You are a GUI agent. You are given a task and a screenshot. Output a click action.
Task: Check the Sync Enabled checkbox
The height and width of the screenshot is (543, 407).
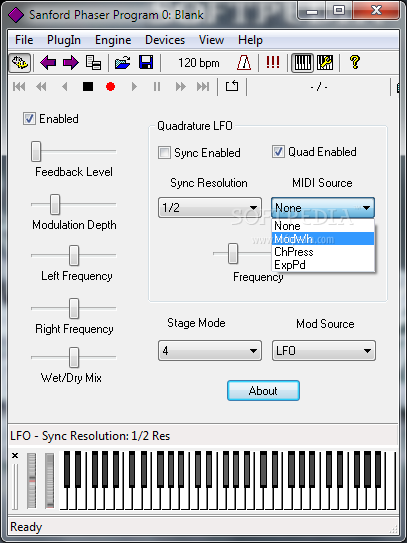164,152
